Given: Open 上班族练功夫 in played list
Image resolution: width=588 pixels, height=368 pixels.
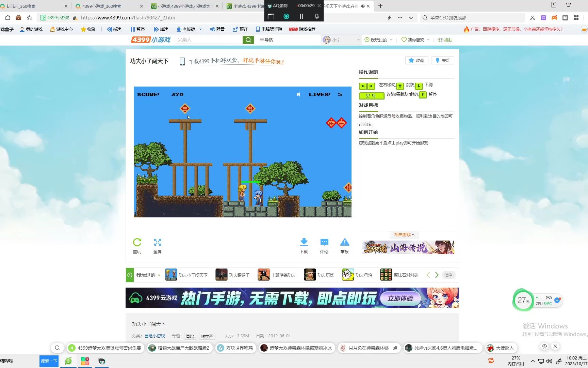Looking at the screenshot, I should point(277,275).
